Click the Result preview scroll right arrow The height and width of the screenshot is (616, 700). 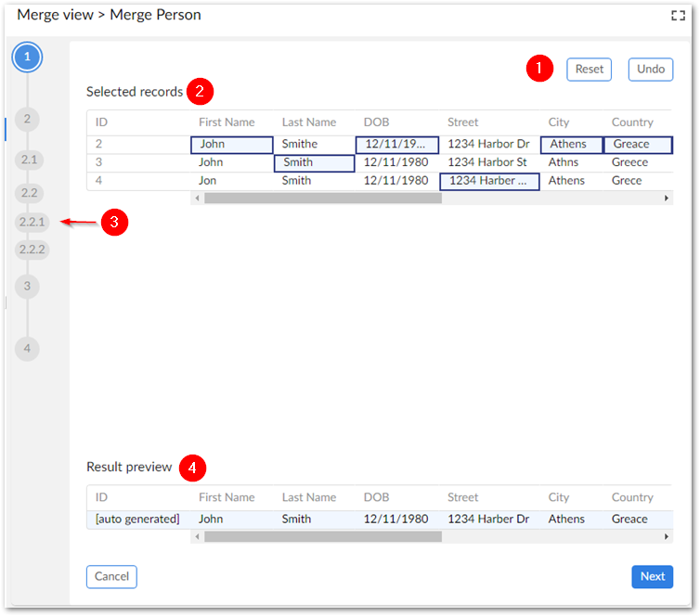pyautogui.click(x=666, y=536)
